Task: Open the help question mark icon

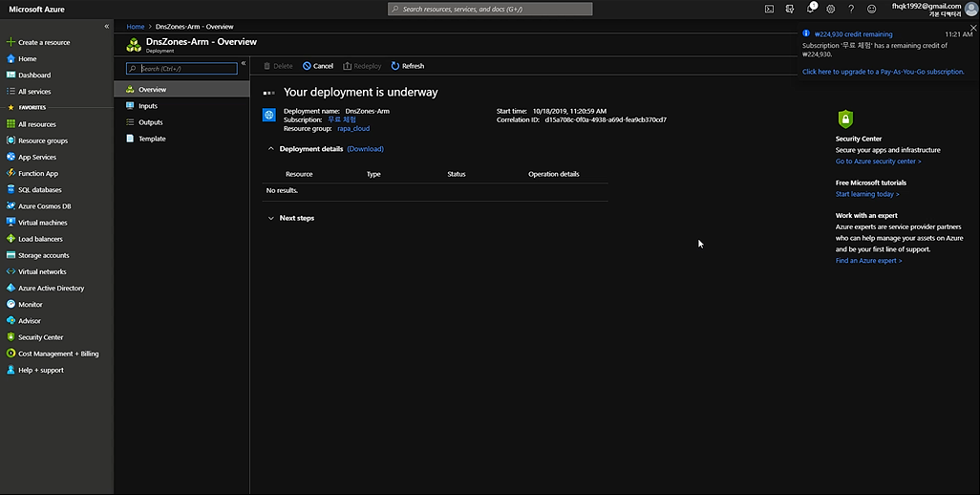Action: click(851, 9)
